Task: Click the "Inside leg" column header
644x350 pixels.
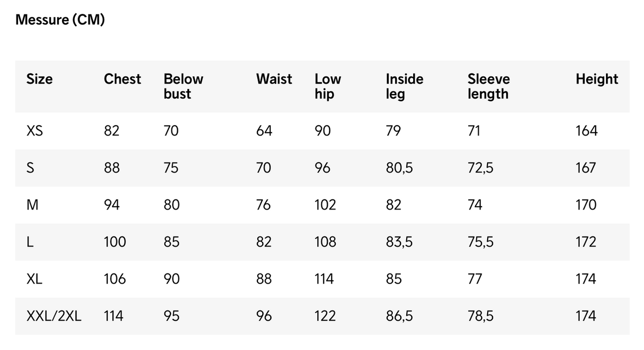Action: point(404,86)
